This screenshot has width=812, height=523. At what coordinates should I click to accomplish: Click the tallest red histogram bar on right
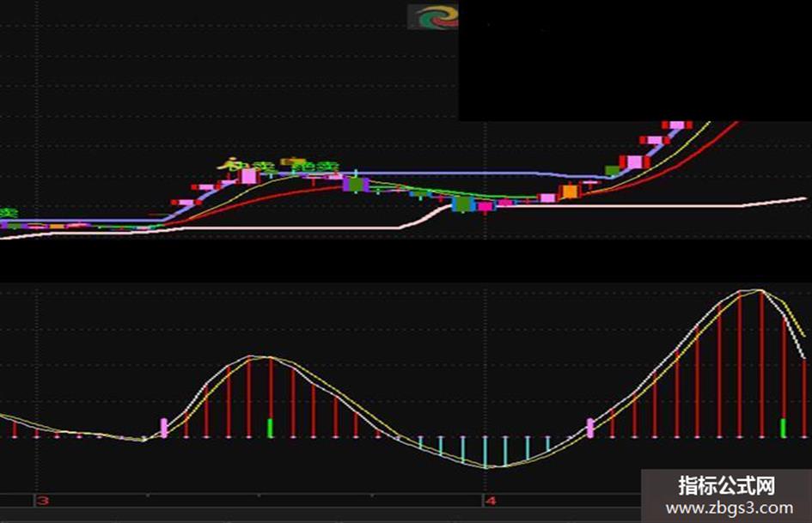761,363
